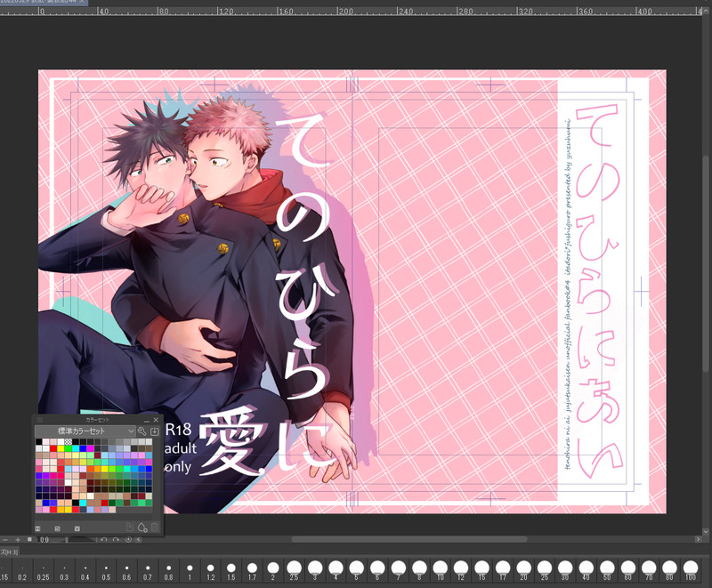This screenshot has height=588, width=712.
Task: Click the second small view icon at the color set bottom
Action: 57,528
